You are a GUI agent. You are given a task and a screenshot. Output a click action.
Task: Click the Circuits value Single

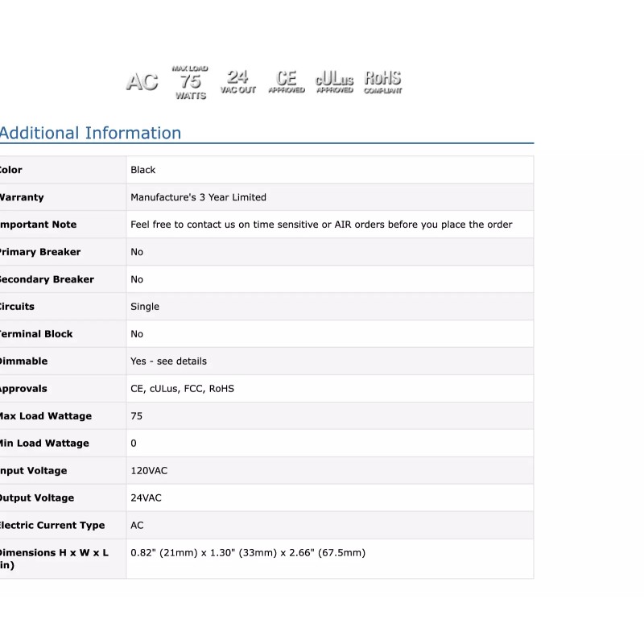pos(145,307)
